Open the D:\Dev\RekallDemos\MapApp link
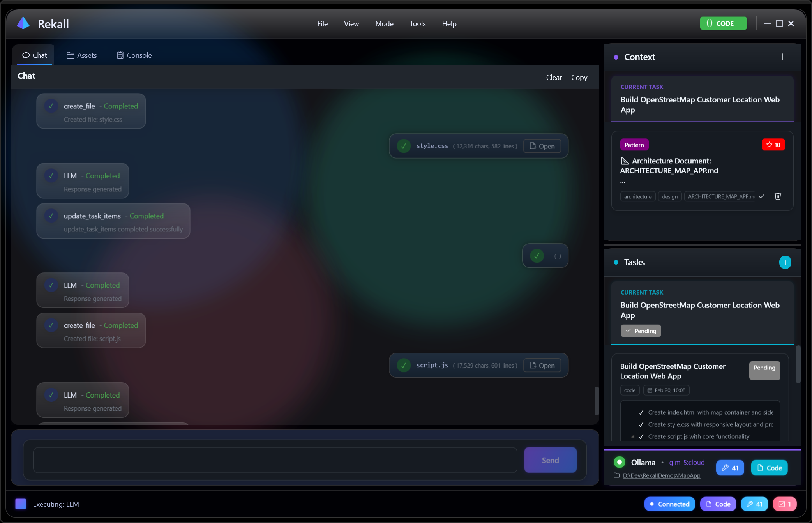Screen dimensions: 812x523 pos(662,475)
